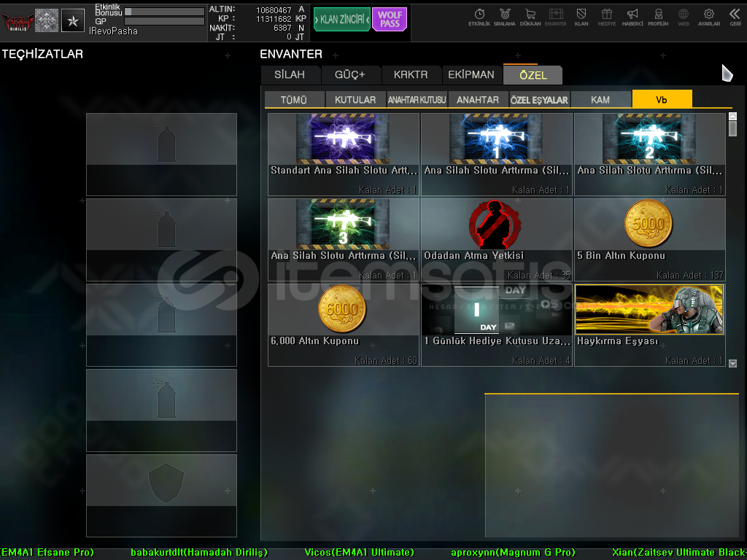The image size is (747, 560).
Task: Switch to EKİPMAN tab
Action: coord(471,75)
